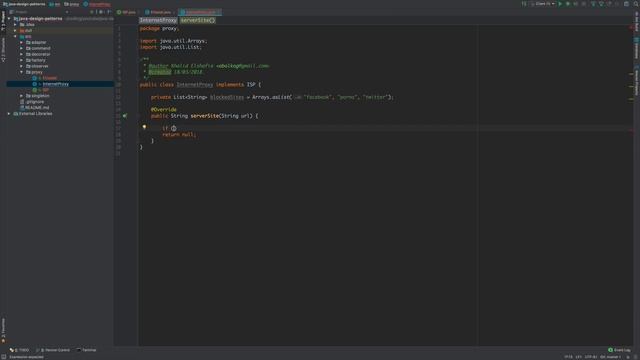Expand the out folder
Image resolution: width=640 pixels, height=360 pixels.
(x=16, y=31)
